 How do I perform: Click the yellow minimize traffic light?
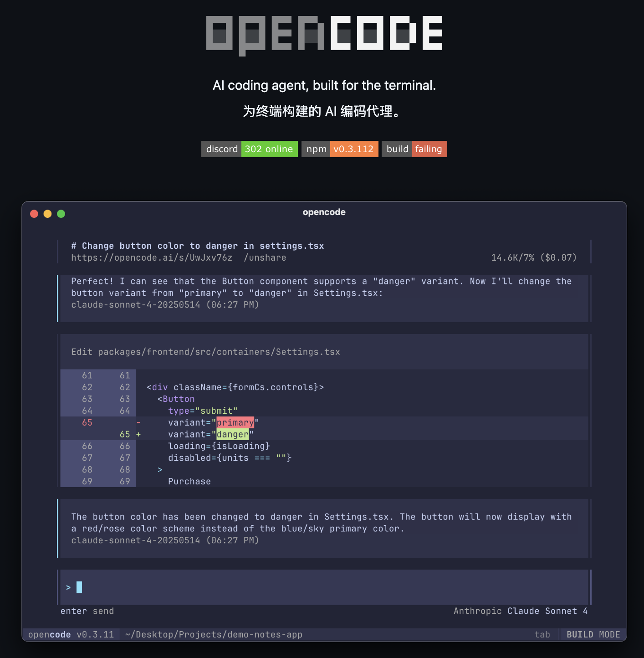click(47, 213)
